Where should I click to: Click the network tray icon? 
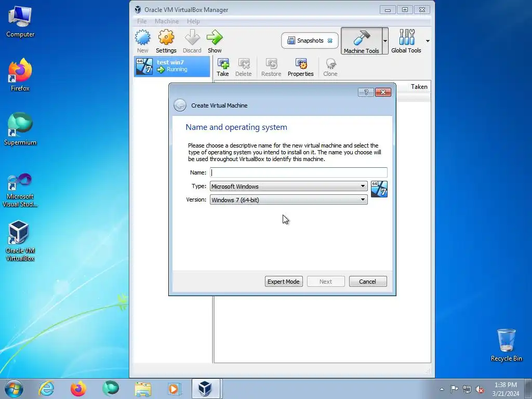(x=467, y=389)
